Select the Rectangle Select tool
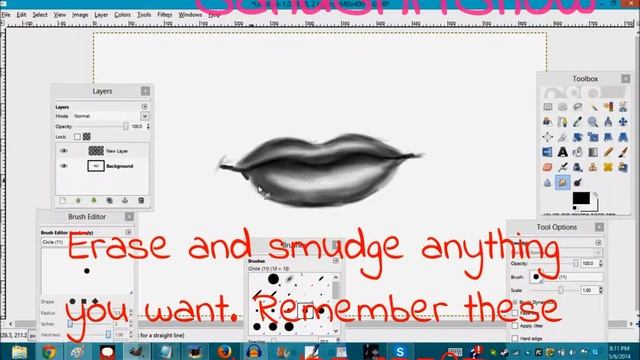The width and height of the screenshot is (640, 360). pyautogui.click(x=548, y=107)
